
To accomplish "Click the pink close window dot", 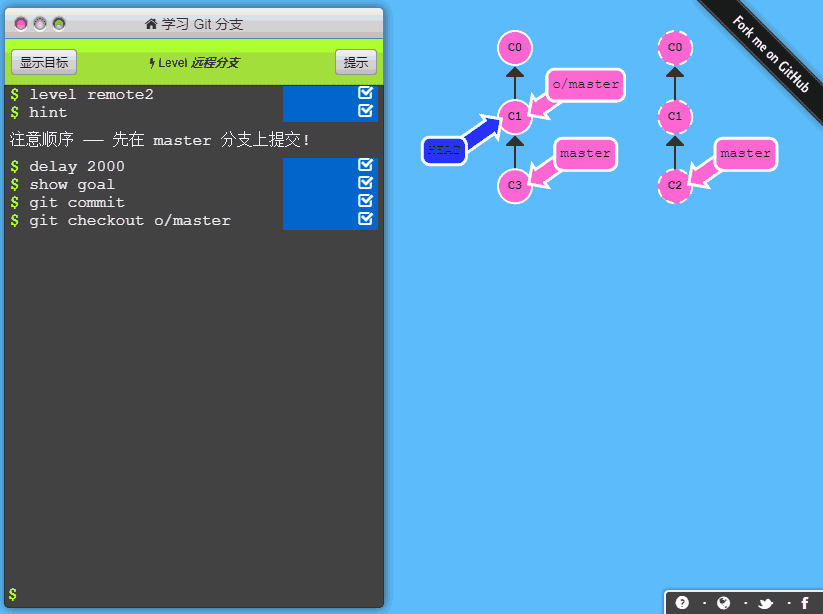I will pyautogui.click(x=21, y=24).
